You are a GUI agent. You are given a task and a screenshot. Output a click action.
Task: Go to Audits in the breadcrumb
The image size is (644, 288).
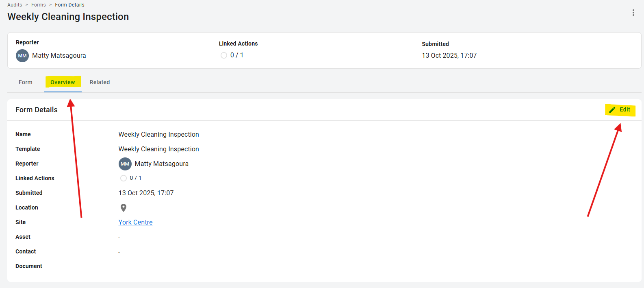[15, 5]
